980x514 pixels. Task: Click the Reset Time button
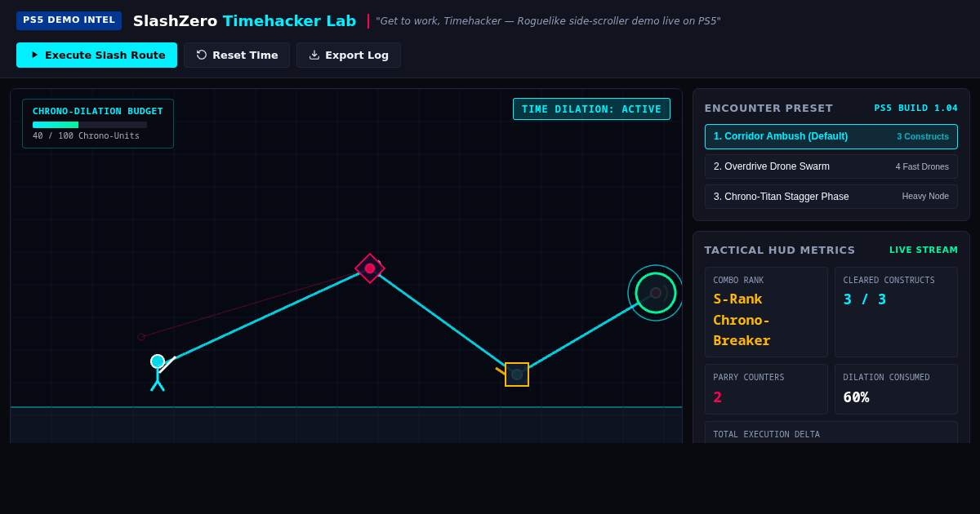tap(237, 55)
